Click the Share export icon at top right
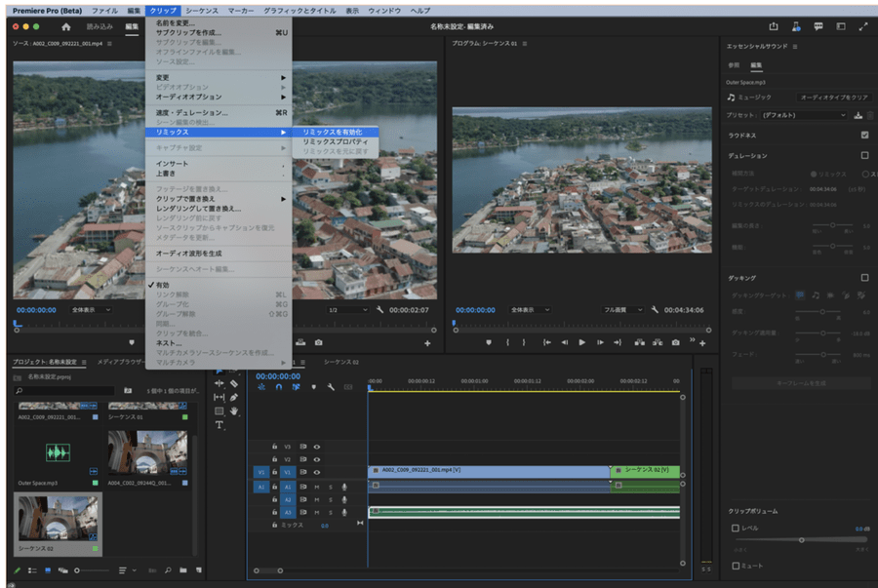The width and height of the screenshot is (878, 588). click(774, 26)
